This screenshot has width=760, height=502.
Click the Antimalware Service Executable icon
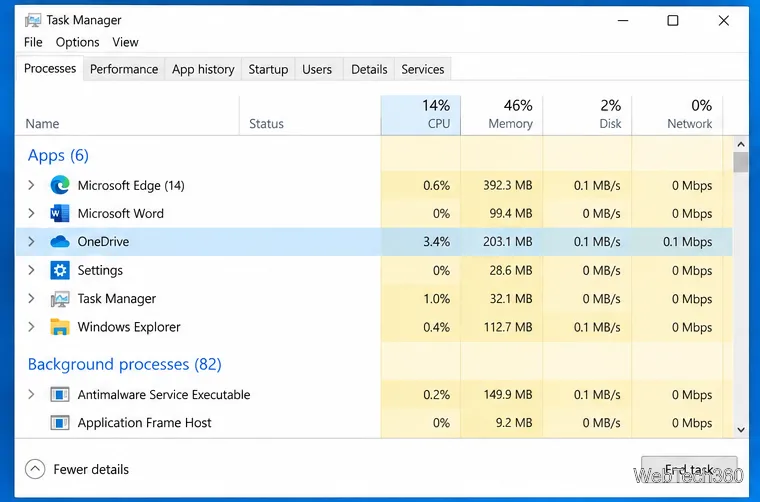pos(60,394)
